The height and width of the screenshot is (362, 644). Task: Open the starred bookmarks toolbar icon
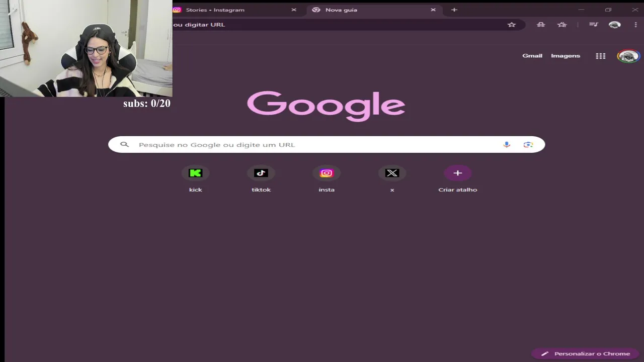click(562, 24)
